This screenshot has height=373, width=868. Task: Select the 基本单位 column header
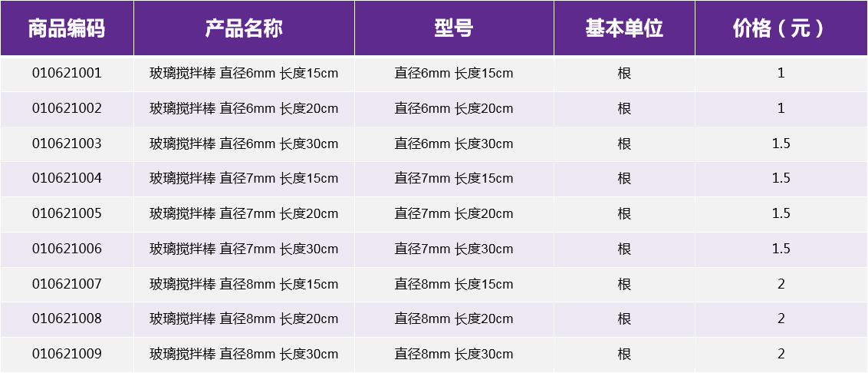point(624,28)
